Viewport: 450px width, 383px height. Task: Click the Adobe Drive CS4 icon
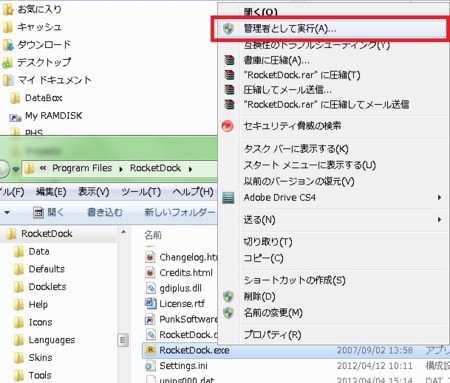pyautogui.click(x=228, y=198)
